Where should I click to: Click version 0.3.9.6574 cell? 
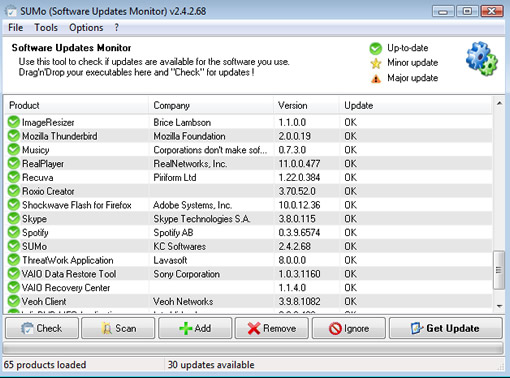[299, 233]
